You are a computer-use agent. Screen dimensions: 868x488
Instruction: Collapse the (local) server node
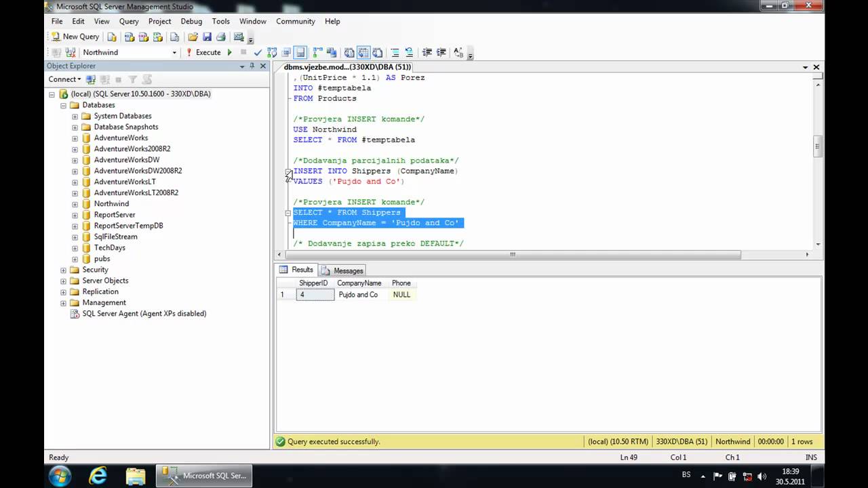52,94
